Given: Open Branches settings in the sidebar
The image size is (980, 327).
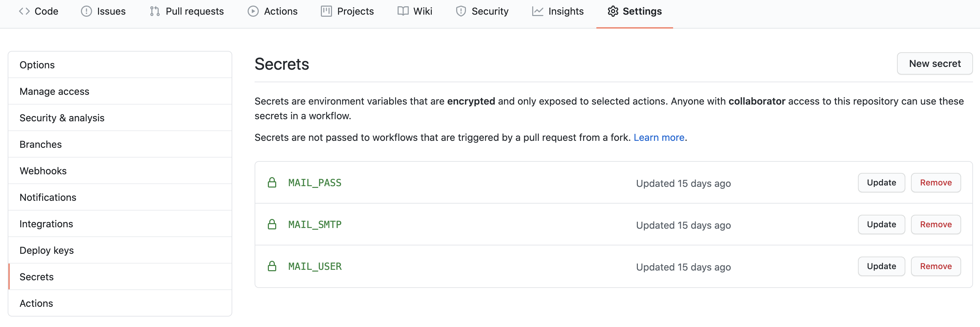Looking at the screenshot, I should click(40, 144).
